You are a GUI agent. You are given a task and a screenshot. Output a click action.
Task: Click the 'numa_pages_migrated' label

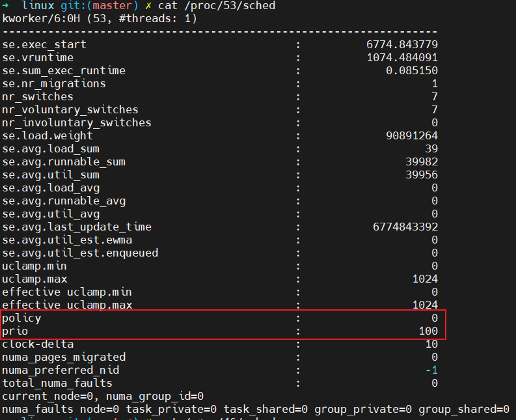64,357
